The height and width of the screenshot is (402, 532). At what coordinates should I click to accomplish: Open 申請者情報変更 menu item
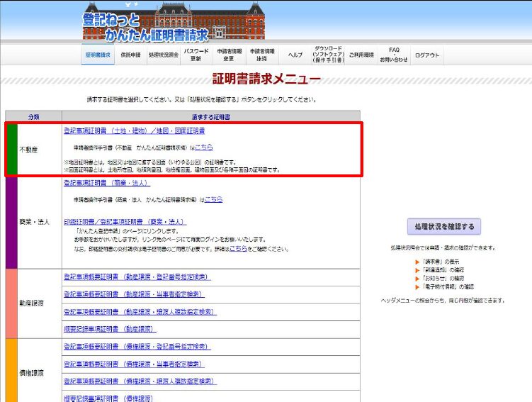pyautogui.click(x=230, y=55)
